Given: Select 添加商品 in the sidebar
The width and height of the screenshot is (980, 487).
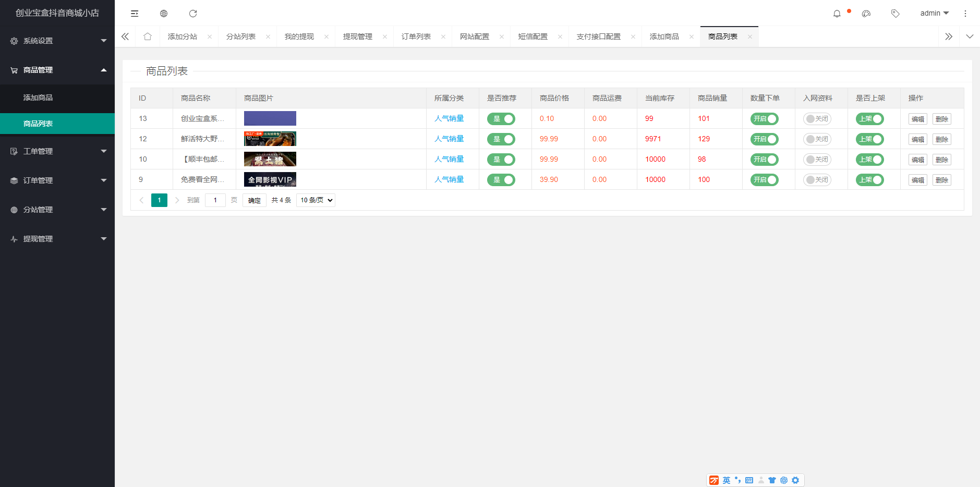Looking at the screenshot, I should 38,98.
